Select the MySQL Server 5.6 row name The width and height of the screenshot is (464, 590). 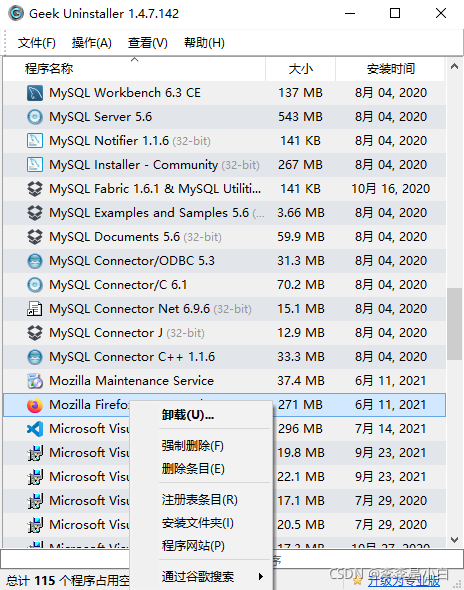coord(100,117)
